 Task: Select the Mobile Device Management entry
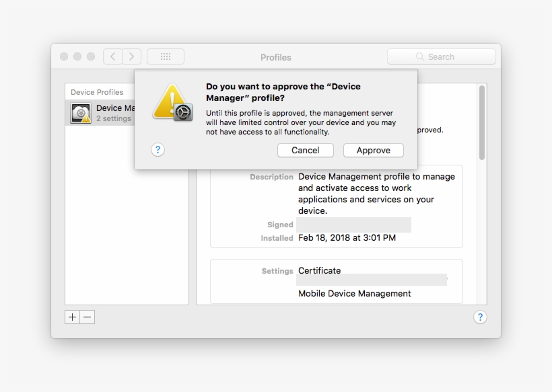pos(354,294)
